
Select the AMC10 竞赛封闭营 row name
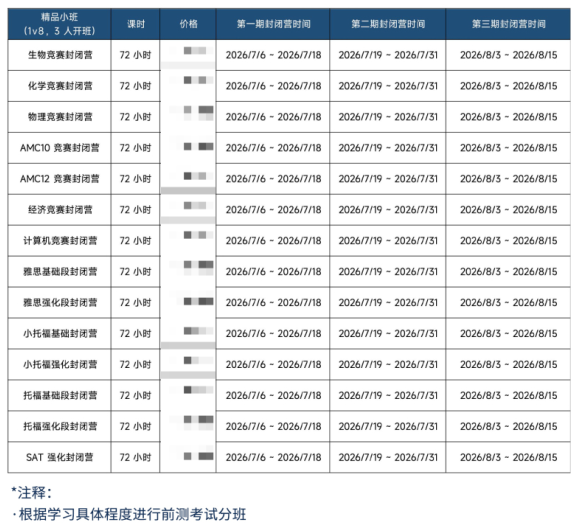pyautogui.click(x=60, y=148)
